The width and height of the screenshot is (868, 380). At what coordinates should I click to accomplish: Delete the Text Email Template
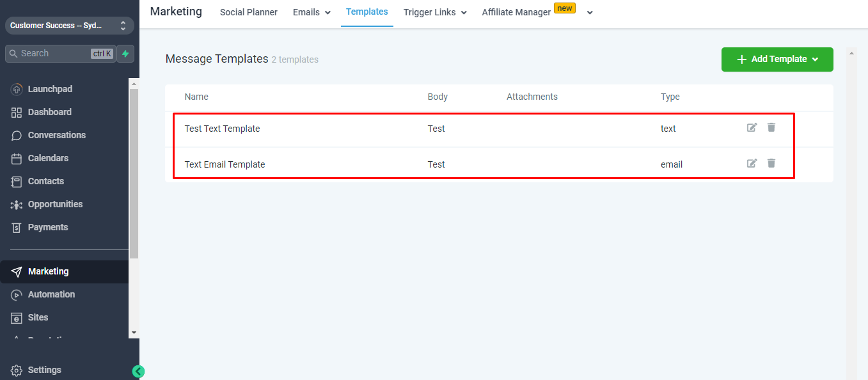[771, 163]
